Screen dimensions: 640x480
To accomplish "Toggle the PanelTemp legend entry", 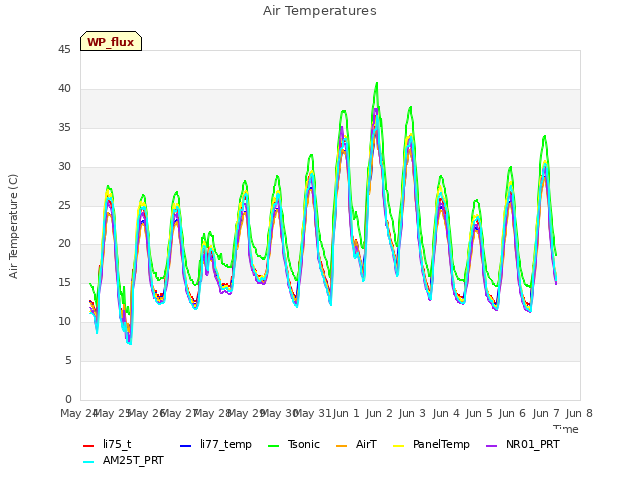I will click(x=431, y=444).
